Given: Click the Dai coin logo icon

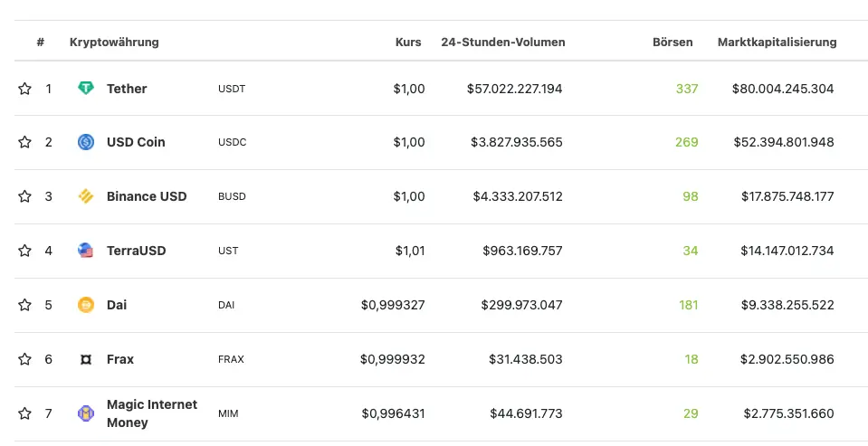Looking at the screenshot, I should [86, 305].
